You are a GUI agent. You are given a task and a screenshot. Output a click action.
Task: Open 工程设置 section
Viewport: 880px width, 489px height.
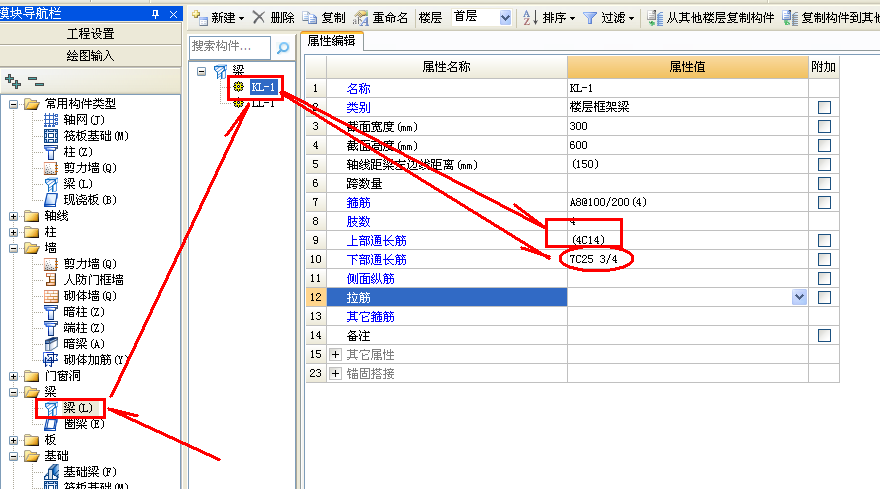(x=90, y=34)
